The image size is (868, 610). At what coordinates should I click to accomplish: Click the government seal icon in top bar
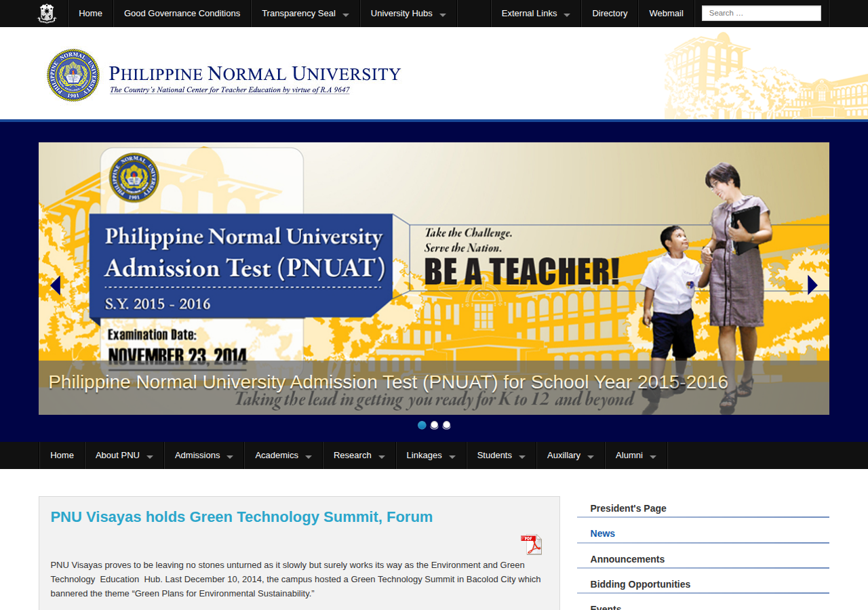[47, 14]
